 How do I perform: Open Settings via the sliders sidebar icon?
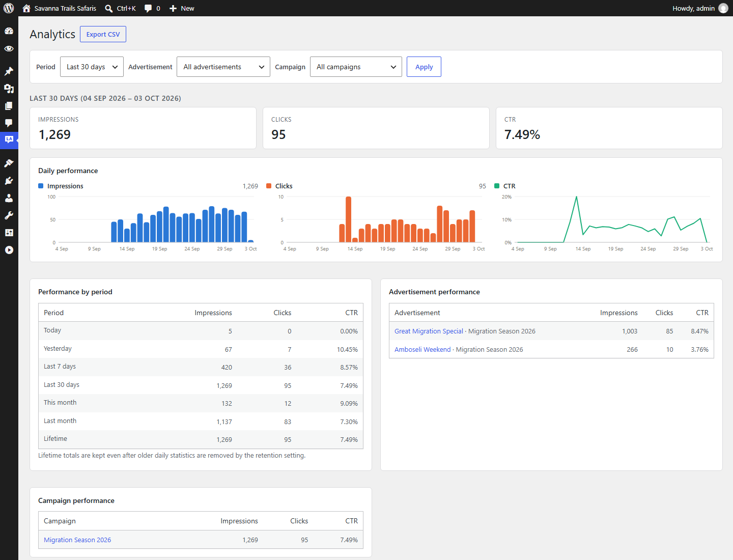pos(9,233)
